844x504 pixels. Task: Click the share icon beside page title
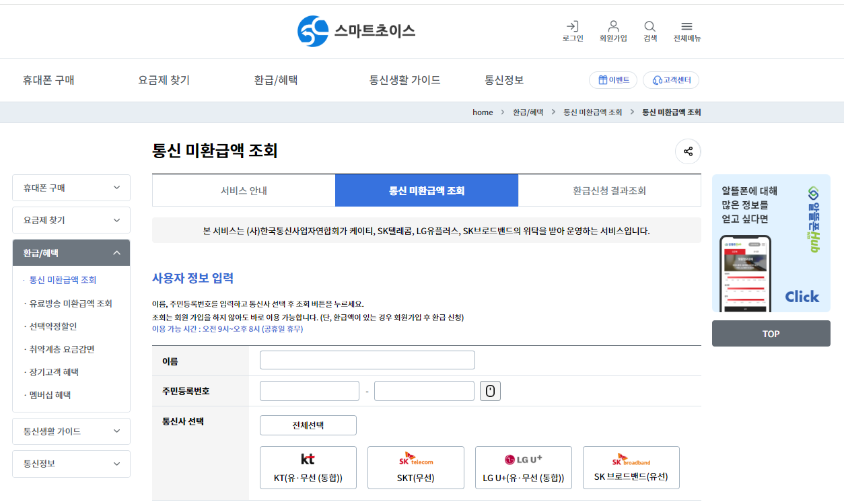point(688,151)
